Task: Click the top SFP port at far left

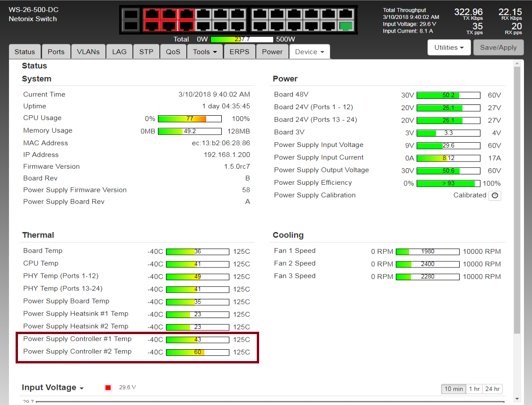Action: (x=131, y=14)
